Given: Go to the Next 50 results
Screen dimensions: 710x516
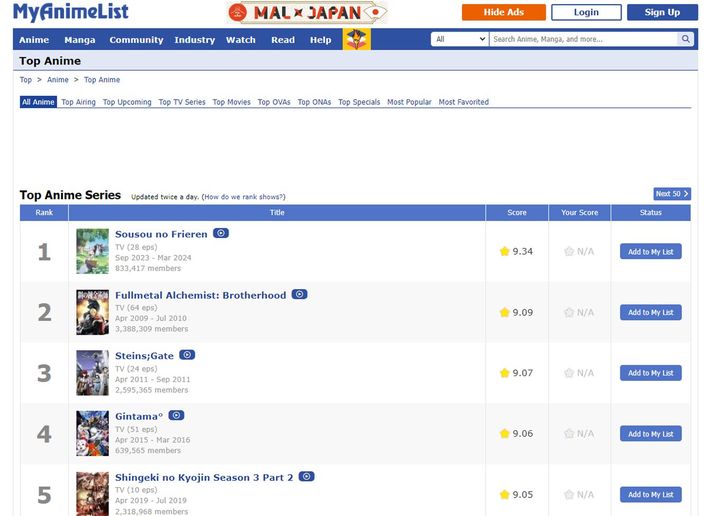Looking at the screenshot, I should click(671, 194).
